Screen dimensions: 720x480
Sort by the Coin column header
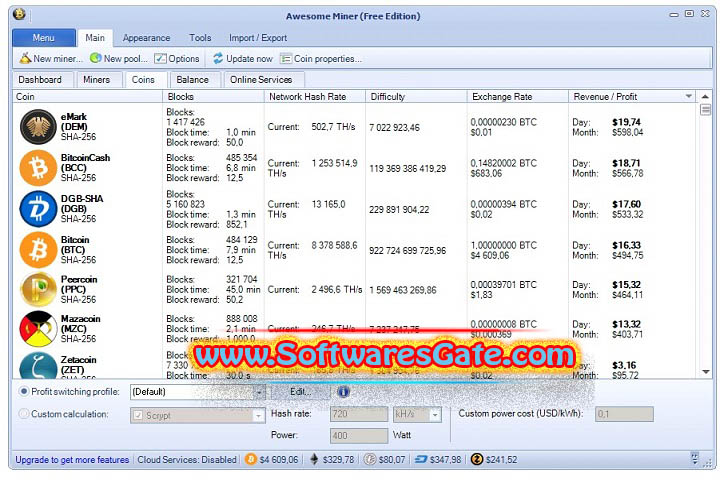tap(87, 96)
